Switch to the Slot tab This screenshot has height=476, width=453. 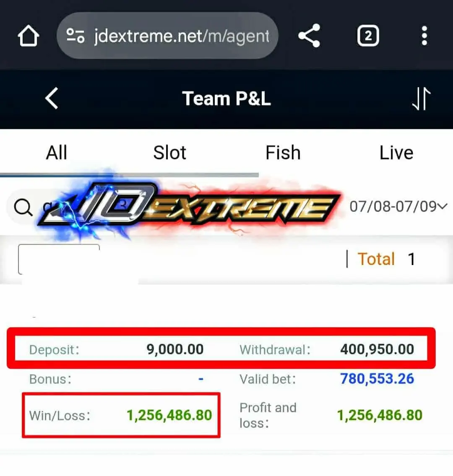tap(170, 152)
